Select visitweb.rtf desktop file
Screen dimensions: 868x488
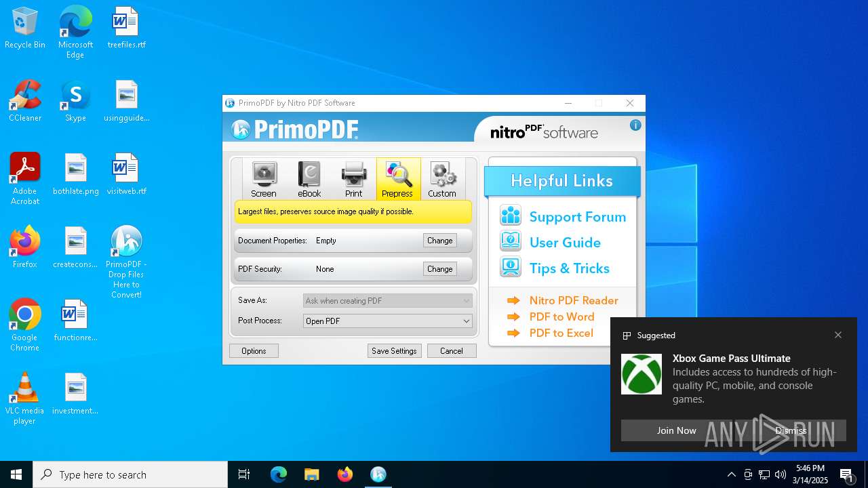click(x=126, y=175)
